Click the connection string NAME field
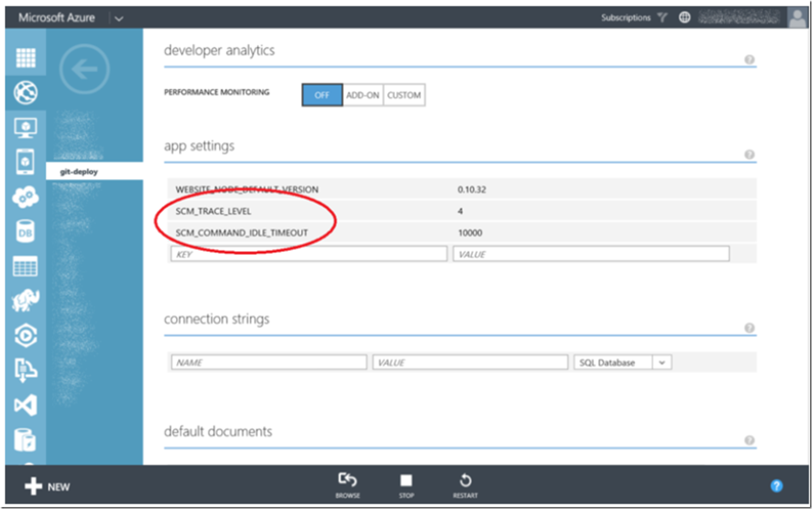The image size is (812, 509). click(269, 363)
